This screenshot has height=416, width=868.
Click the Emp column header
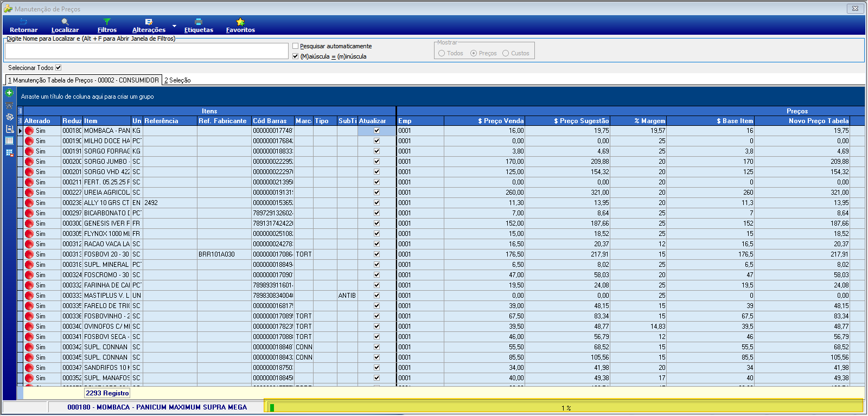[420, 121]
